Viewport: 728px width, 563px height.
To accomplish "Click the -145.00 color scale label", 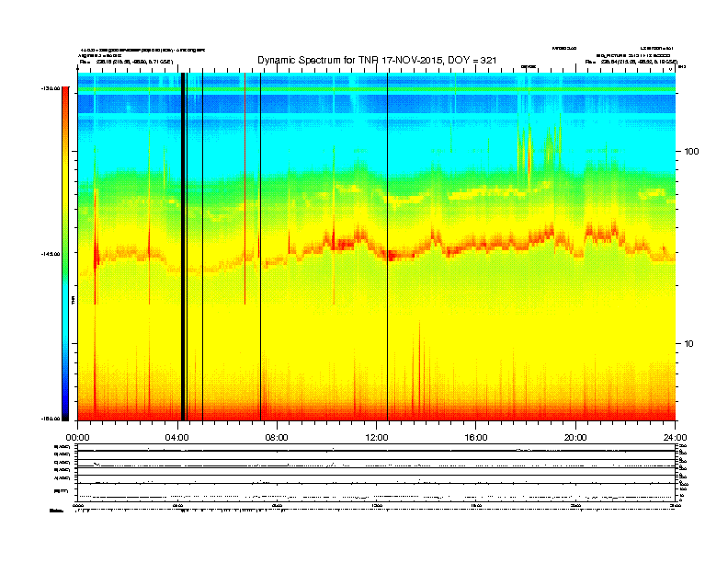I will pos(51,254).
